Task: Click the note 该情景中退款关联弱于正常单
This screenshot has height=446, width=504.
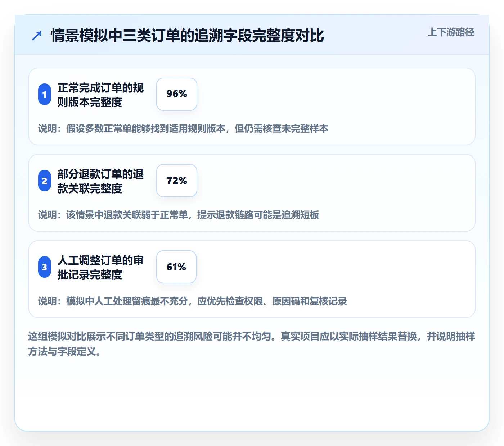Action: click(x=179, y=215)
